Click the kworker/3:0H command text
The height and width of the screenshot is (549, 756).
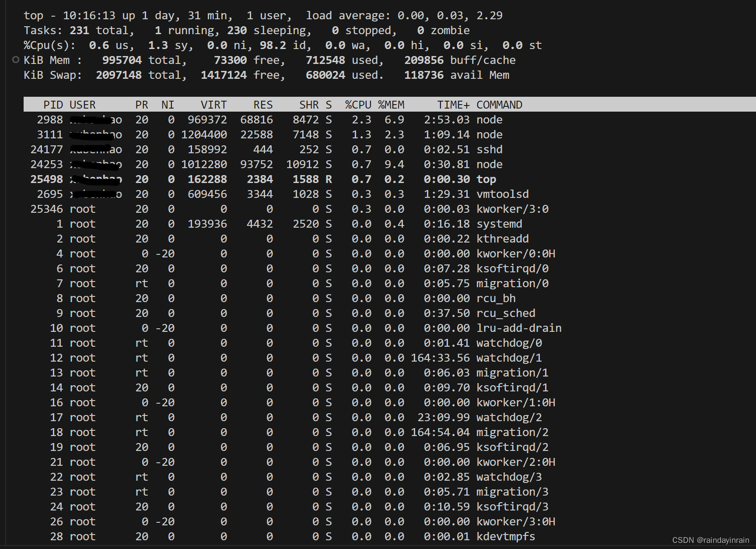516,522
